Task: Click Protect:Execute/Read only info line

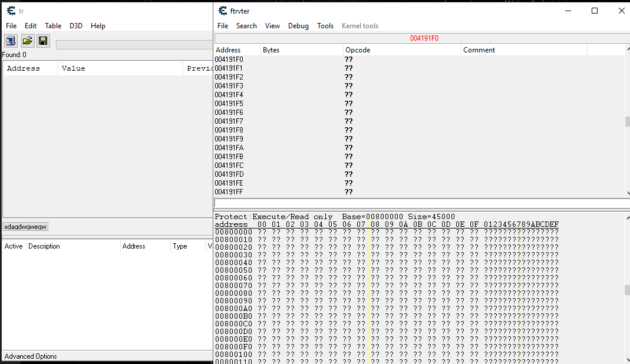Action: pos(335,217)
